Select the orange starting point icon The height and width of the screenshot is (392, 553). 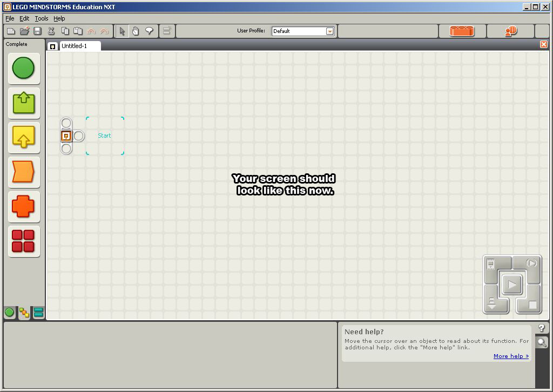pos(66,136)
